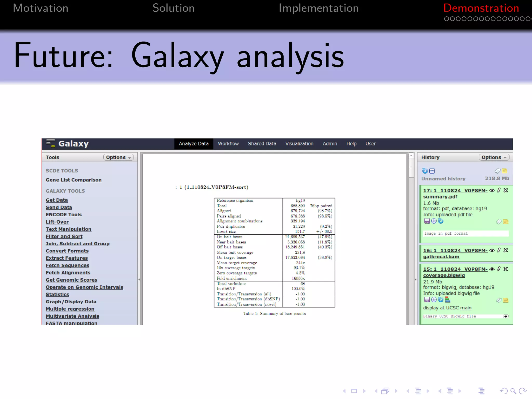
Task: Open Tools panel Options dropdown
Action: click(x=118, y=157)
